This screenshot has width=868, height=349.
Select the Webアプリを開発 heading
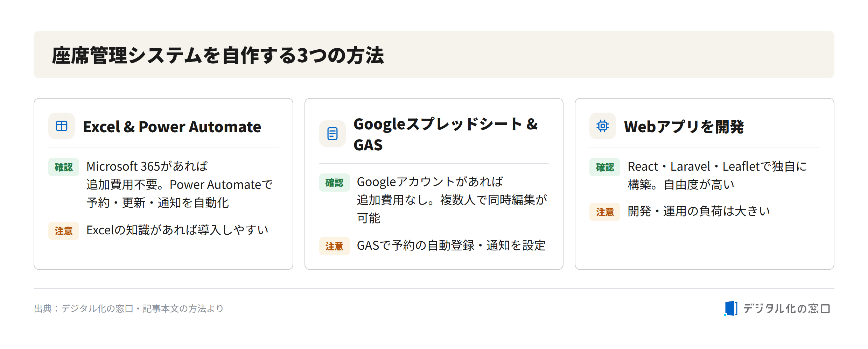[x=684, y=127]
